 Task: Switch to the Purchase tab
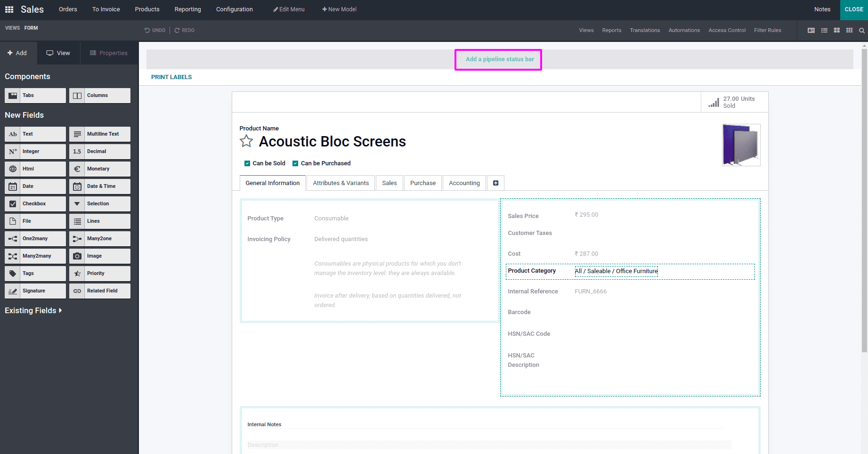click(422, 183)
